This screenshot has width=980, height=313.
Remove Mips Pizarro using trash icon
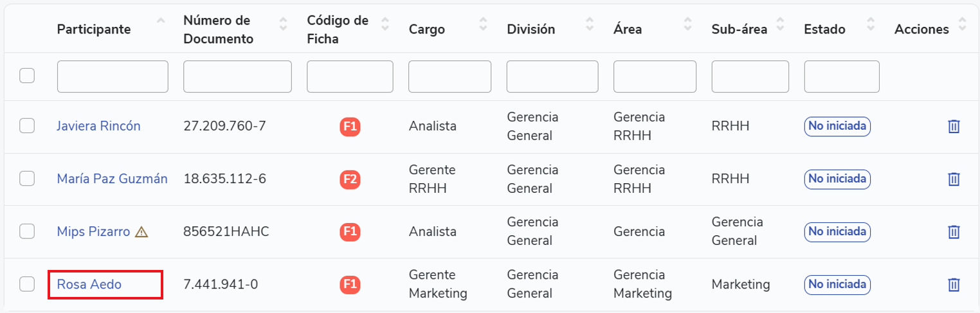point(954,231)
